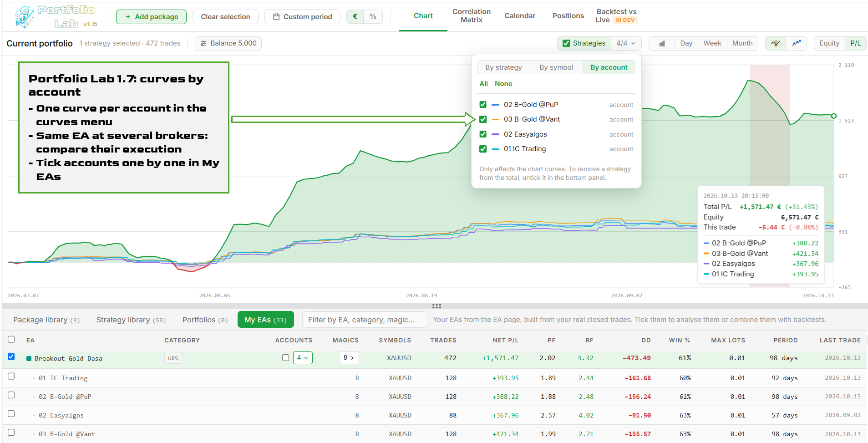Switch to the Calendar tab
The width and height of the screenshot is (868, 443).
pos(520,16)
